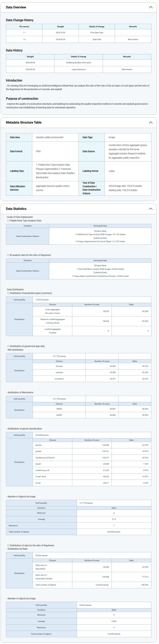Image resolution: width=159 pixels, height=644 pixels.
Task: Collapse Metadata Structure Table using its chevron
Action: pyautogui.click(x=151, y=123)
